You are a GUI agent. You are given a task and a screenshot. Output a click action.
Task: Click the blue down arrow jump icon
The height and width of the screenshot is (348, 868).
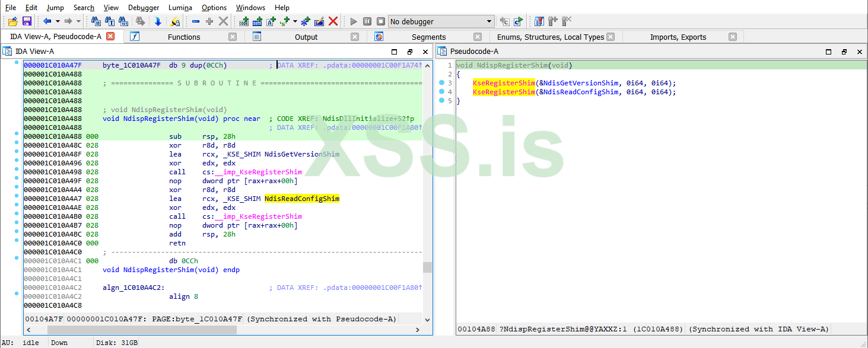(x=158, y=21)
